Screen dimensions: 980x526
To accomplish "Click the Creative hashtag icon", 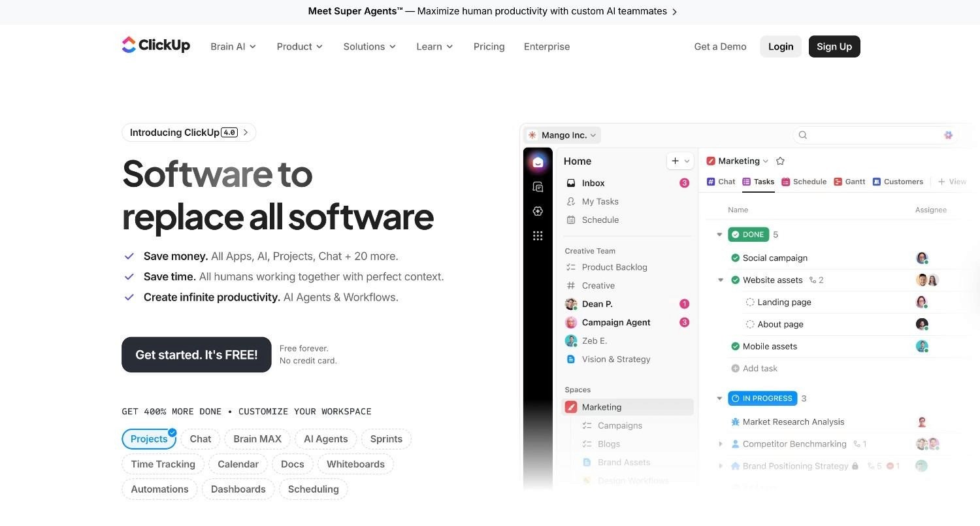I will coord(571,286).
